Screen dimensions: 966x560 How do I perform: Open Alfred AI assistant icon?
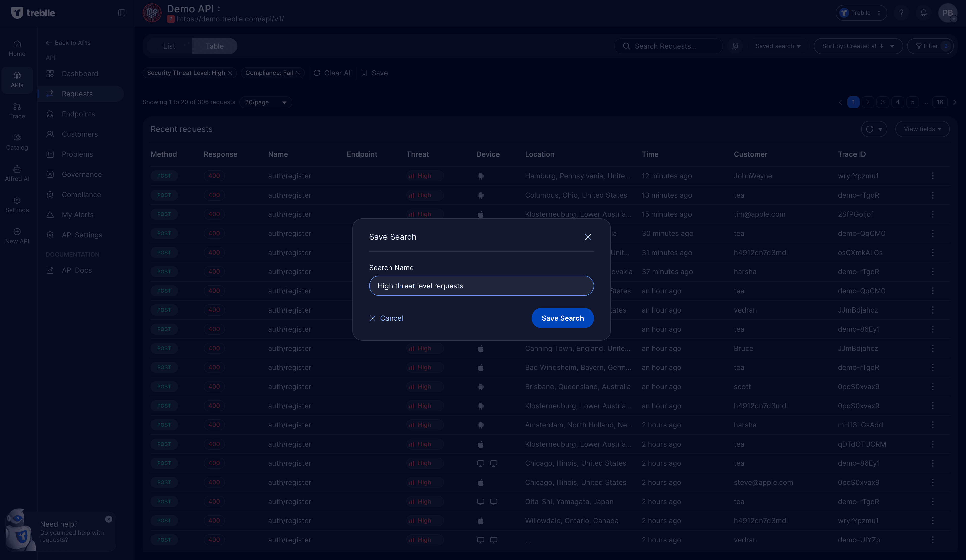[17, 173]
